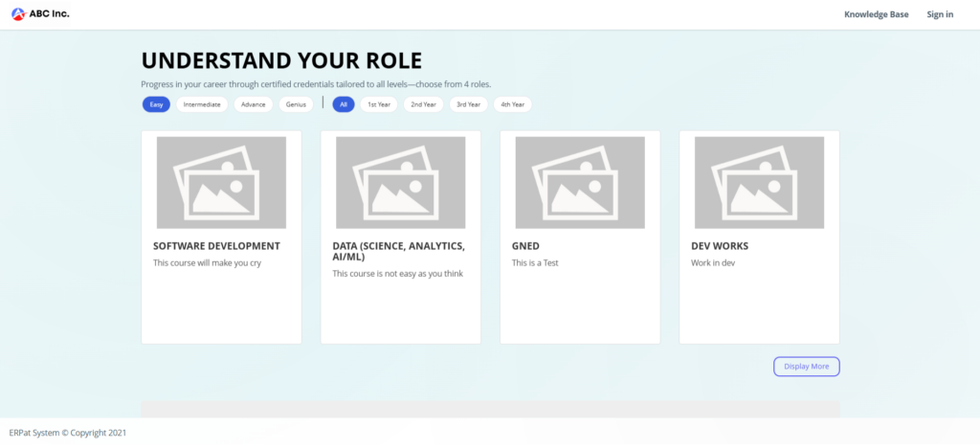Open the Knowledge Base page
Image resolution: width=980 pixels, height=448 pixels.
(876, 14)
